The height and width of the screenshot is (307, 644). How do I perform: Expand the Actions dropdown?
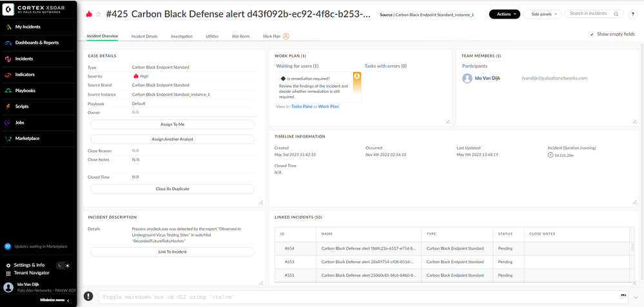coord(504,14)
